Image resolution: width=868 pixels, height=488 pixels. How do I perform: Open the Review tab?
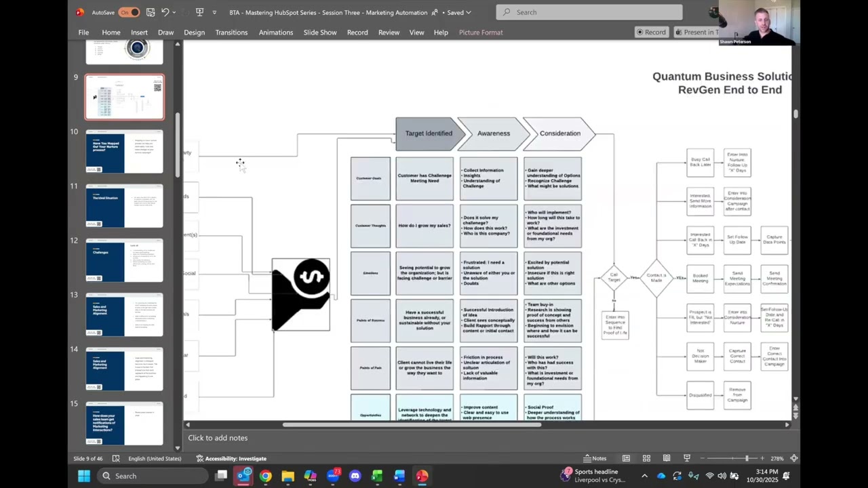coord(389,32)
